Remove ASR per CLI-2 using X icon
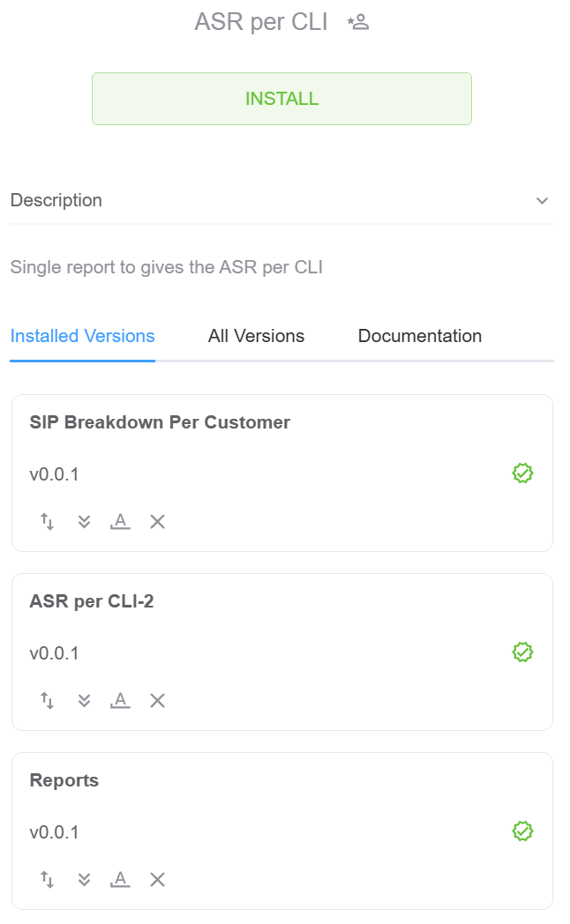570x924 pixels. tap(157, 701)
